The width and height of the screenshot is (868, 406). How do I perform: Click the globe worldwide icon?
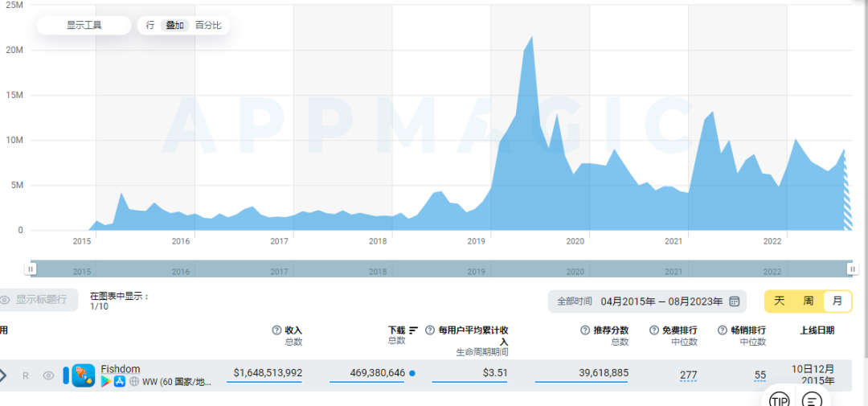click(133, 382)
